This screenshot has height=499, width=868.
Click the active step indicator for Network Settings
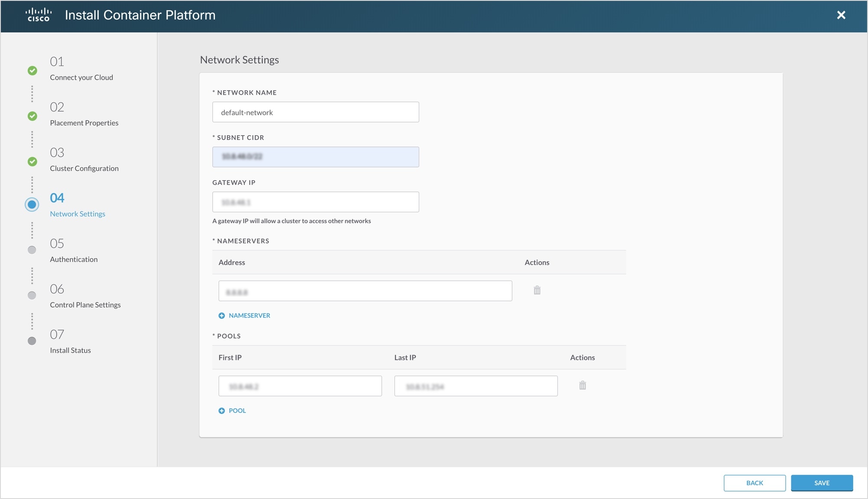32,204
